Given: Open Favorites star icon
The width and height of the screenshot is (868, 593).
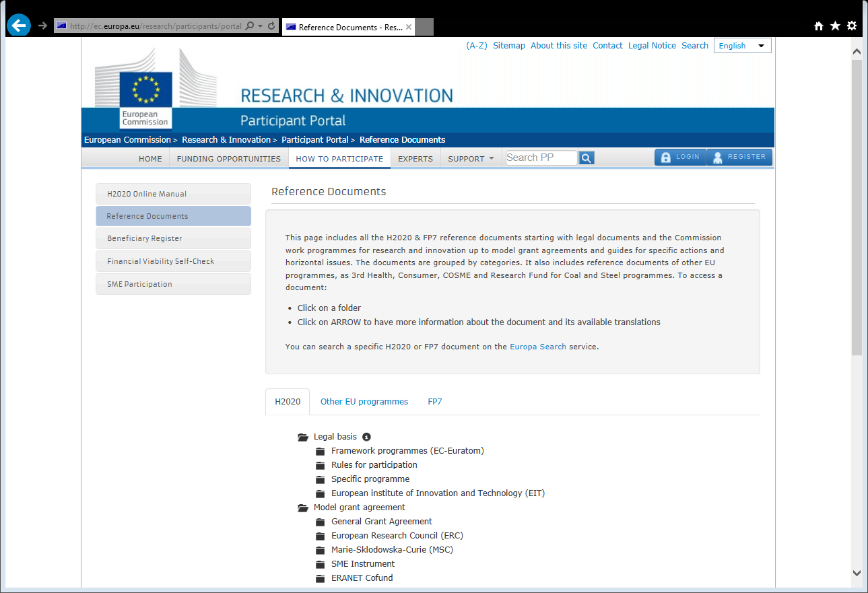Looking at the screenshot, I should [x=835, y=26].
